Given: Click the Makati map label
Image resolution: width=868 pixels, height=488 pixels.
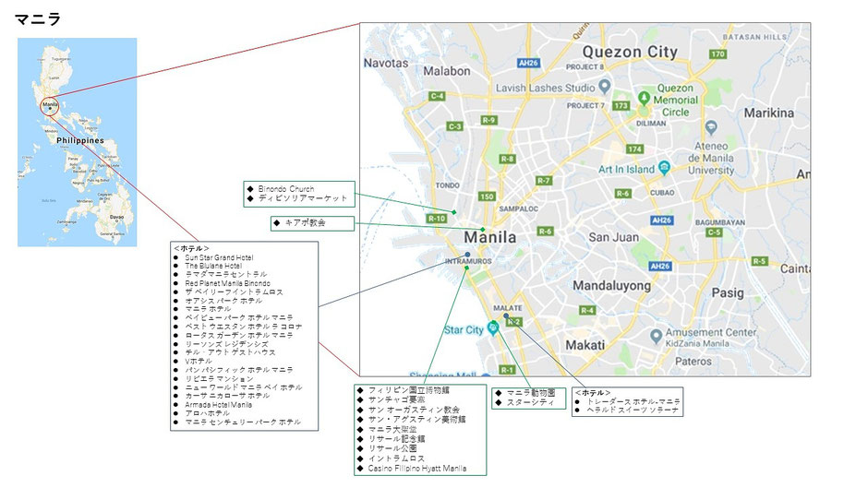Looking at the screenshot, I should point(585,345).
